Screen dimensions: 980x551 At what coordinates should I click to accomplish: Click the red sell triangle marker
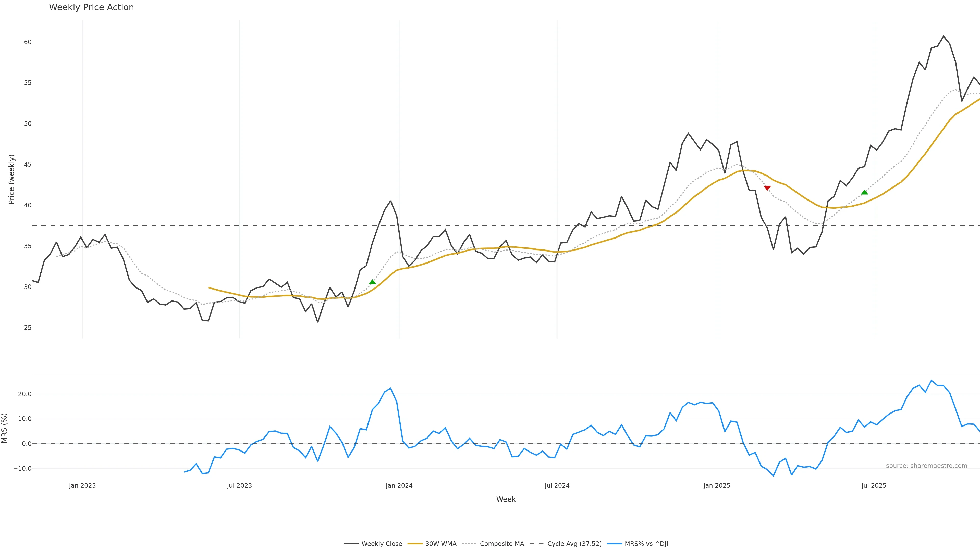pos(767,188)
